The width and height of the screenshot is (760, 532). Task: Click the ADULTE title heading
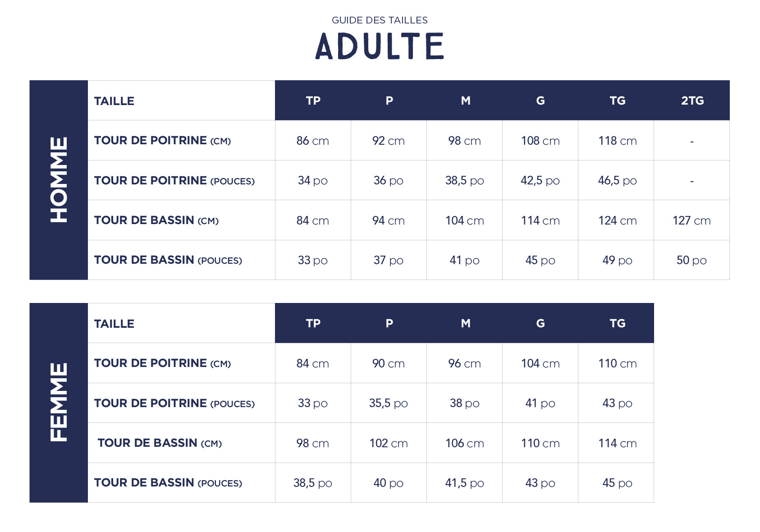point(380,46)
